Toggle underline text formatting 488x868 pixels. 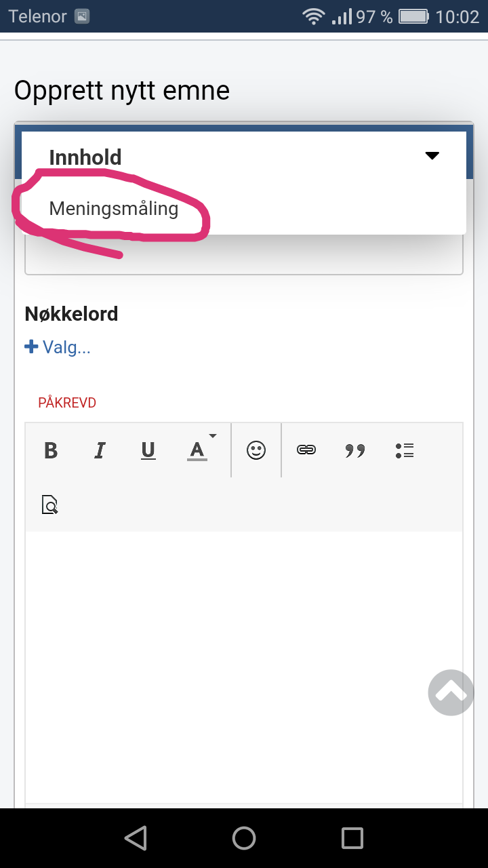pyautogui.click(x=148, y=450)
